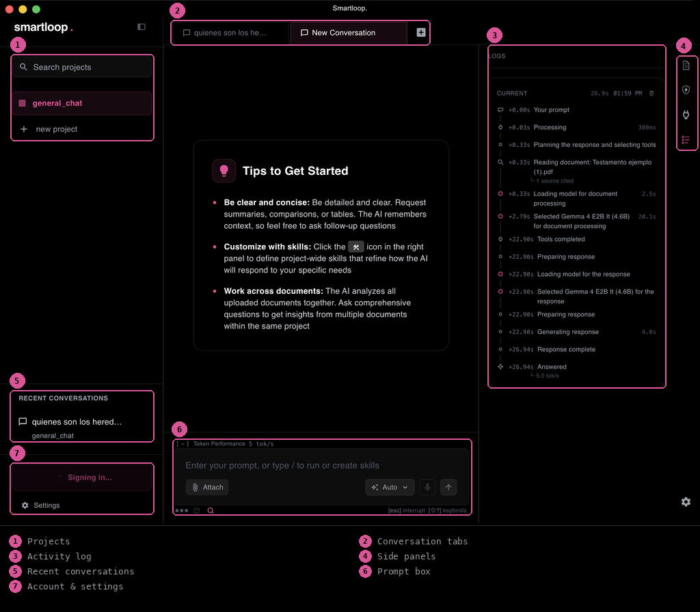Click the chat icon next to Your prompt log entry
This screenshot has width=700, height=612.
point(500,110)
